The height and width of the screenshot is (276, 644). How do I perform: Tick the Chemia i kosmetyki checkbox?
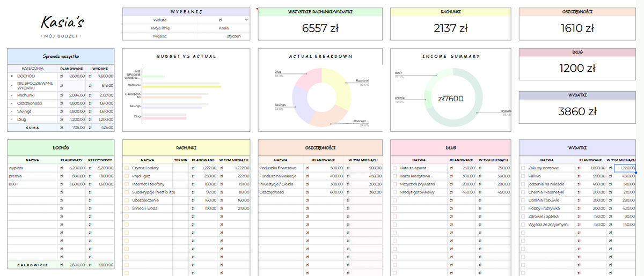(x=523, y=192)
